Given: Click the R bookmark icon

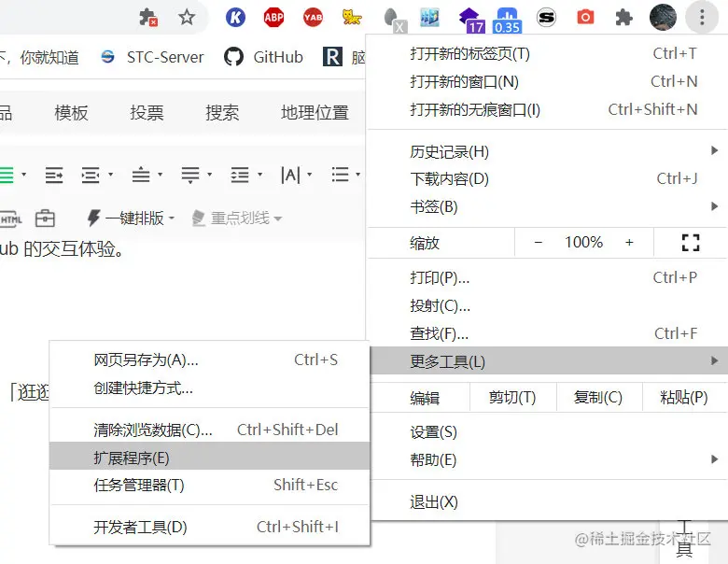Looking at the screenshot, I should (x=332, y=57).
